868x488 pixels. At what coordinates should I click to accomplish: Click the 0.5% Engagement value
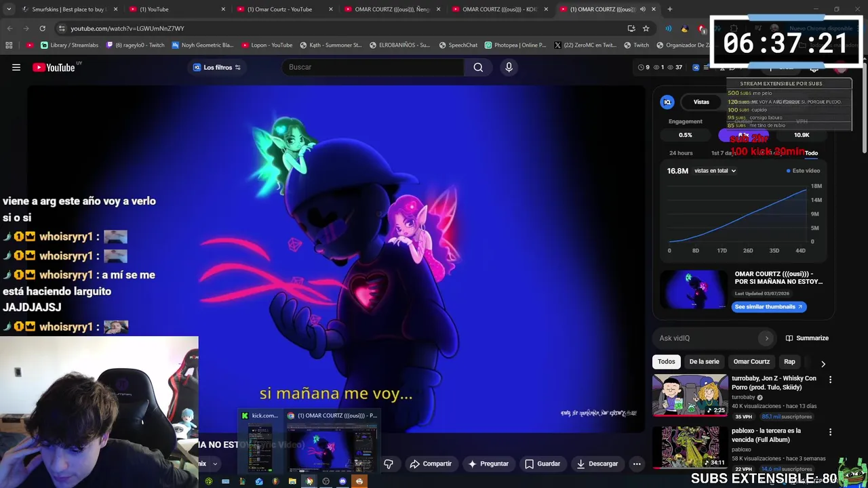click(x=686, y=135)
